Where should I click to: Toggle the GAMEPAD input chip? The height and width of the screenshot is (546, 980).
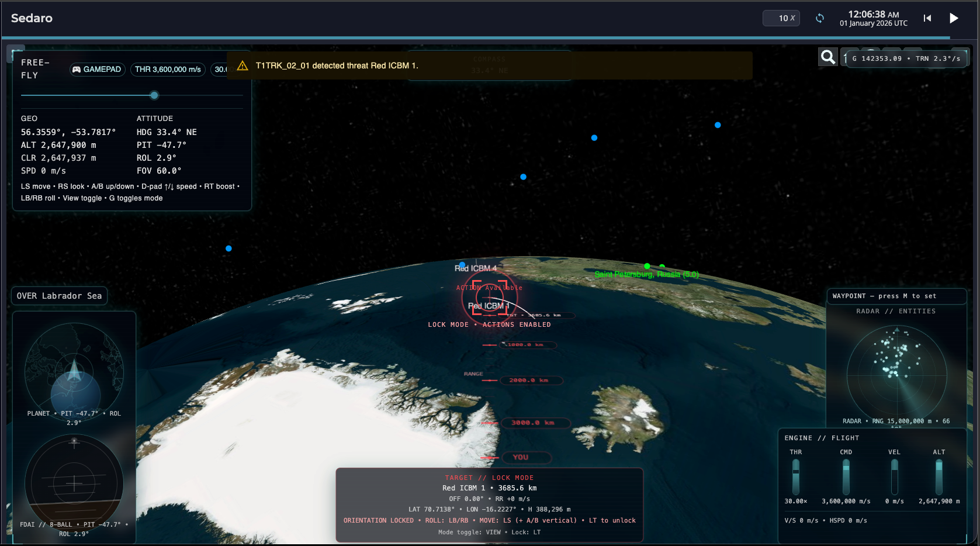point(97,69)
